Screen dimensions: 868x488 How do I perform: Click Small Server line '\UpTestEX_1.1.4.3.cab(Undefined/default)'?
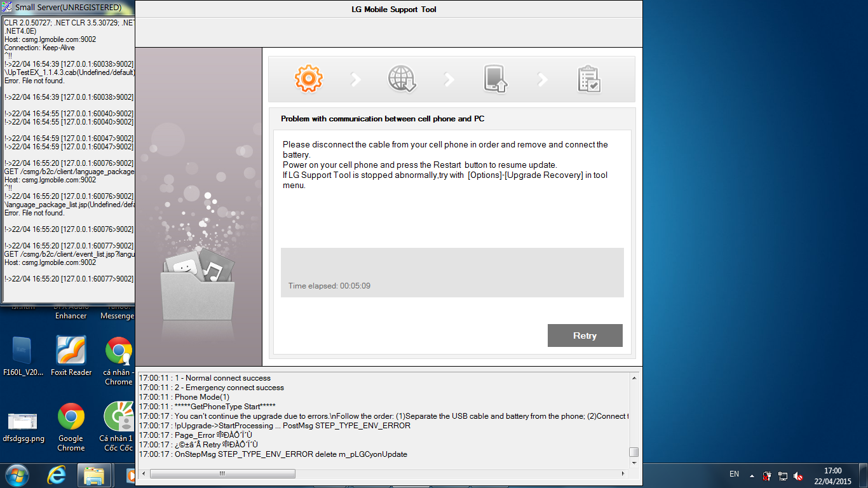pos(69,72)
